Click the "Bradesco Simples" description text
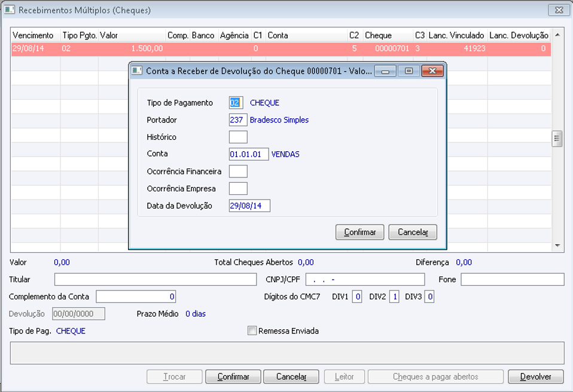 tap(279, 120)
